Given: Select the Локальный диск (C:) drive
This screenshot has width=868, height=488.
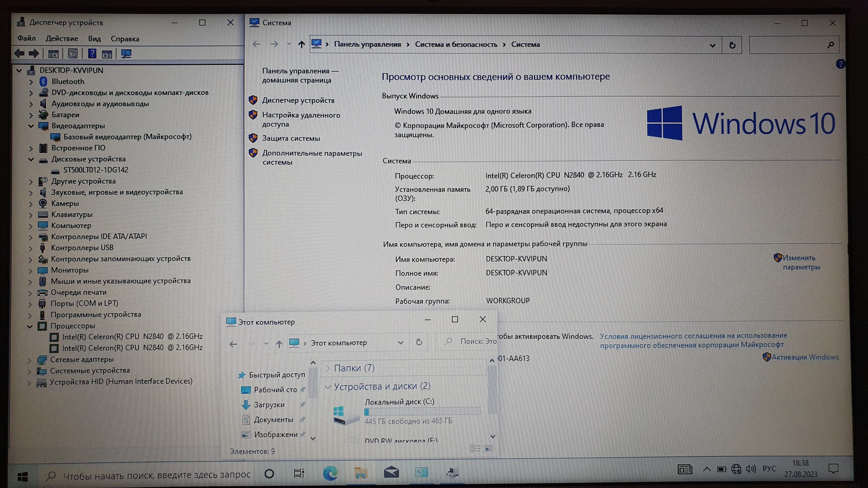Looking at the screenshot, I should [x=399, y=402].
